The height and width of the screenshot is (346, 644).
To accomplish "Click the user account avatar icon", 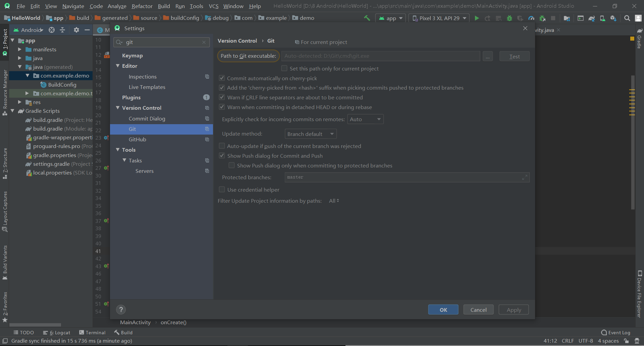I will click(638, 18).
